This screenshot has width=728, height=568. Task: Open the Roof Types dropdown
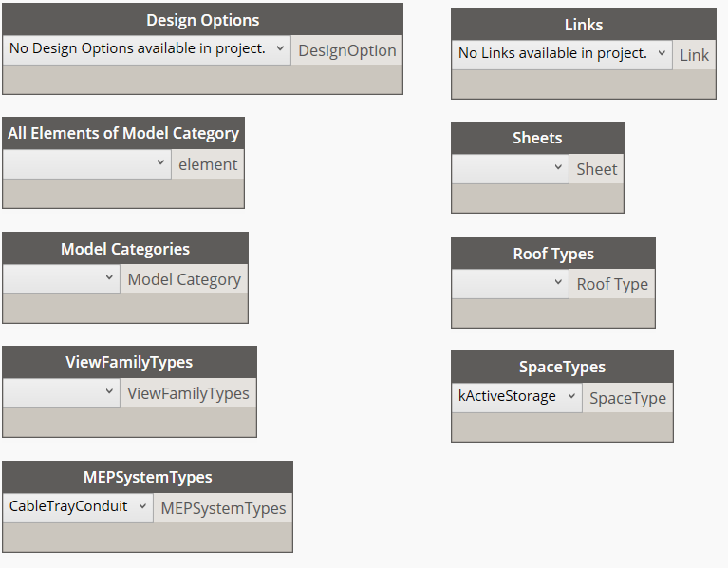[x=511, y=283]
